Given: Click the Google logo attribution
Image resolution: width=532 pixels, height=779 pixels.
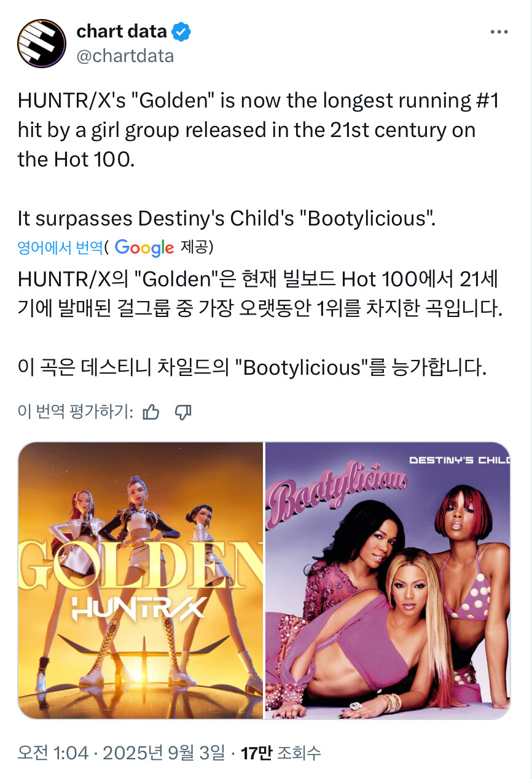Looking at the screenshot, I should coord(144,248).
